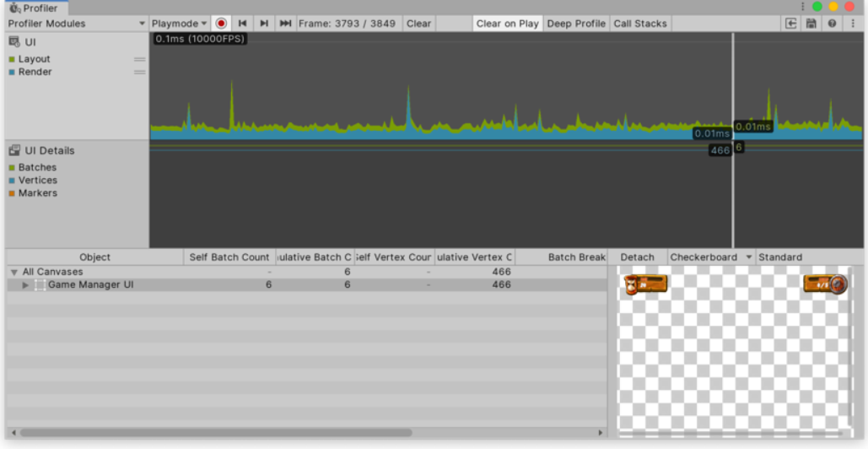
Task: Toggle Call Stacks recording
Action: click(640, 24)
